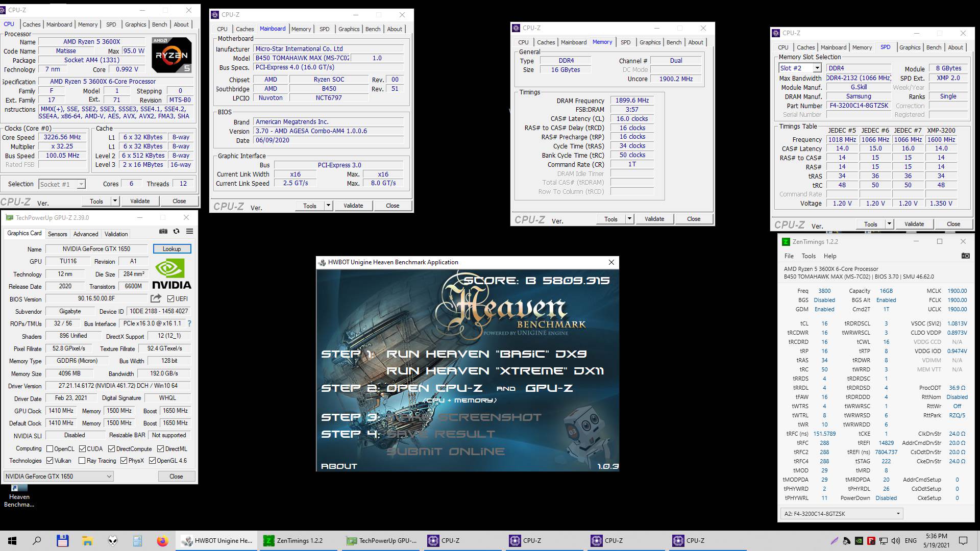Image resolution: width=980 pixels, height=551 pixels.
Task: Open File menu in ZenTimings
Action: (x=789, y=256)
